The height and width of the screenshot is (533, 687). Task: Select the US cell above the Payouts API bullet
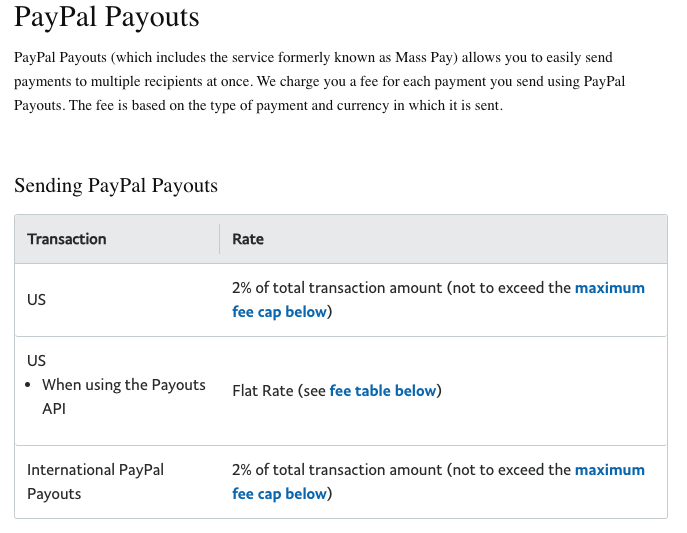[x=36, y=361]
